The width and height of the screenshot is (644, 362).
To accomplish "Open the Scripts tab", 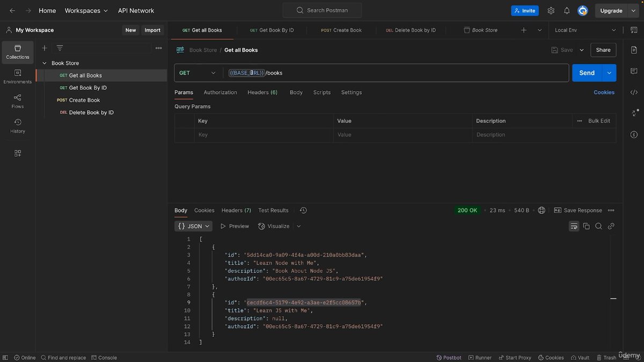I will tap(322, 92).
